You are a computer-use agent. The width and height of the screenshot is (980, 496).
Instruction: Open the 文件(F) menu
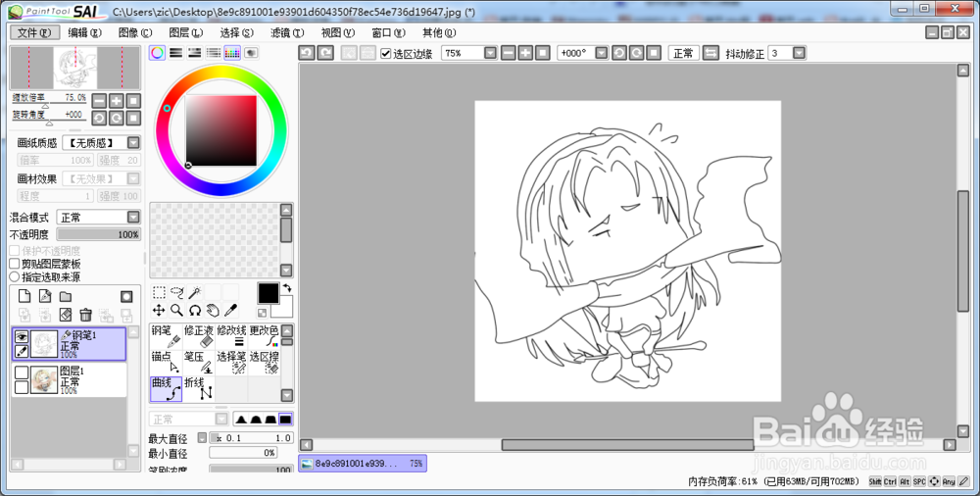34,32
